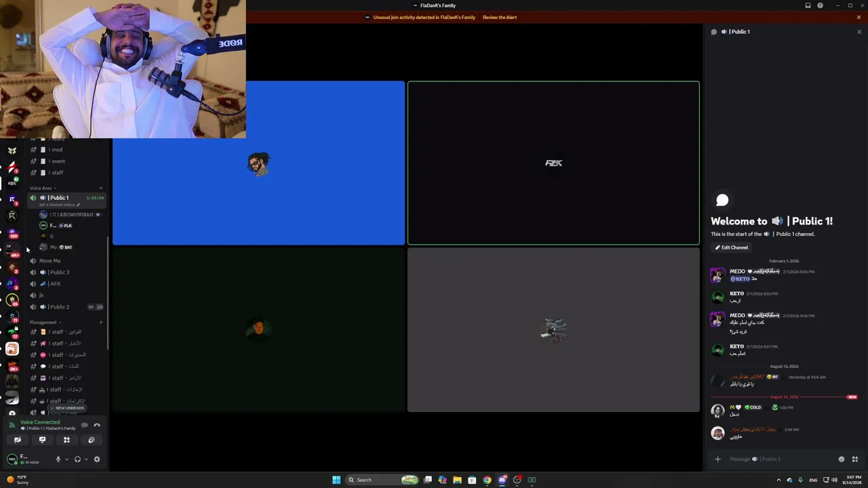This screenshot has width=868, height=488.
Task: Collapse the Management category
Action: click(45, 322)
